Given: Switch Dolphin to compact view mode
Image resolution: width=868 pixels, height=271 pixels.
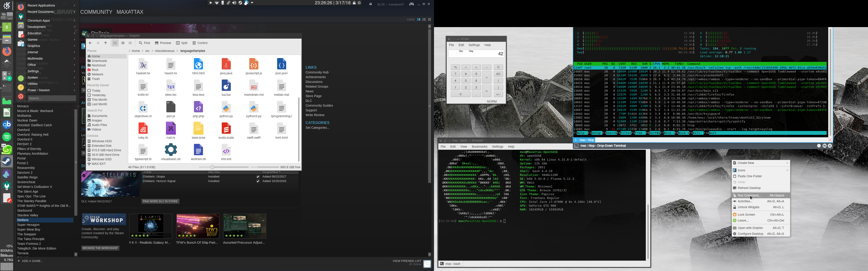Looking at the screenshot, I should click(x=123, y=43).
